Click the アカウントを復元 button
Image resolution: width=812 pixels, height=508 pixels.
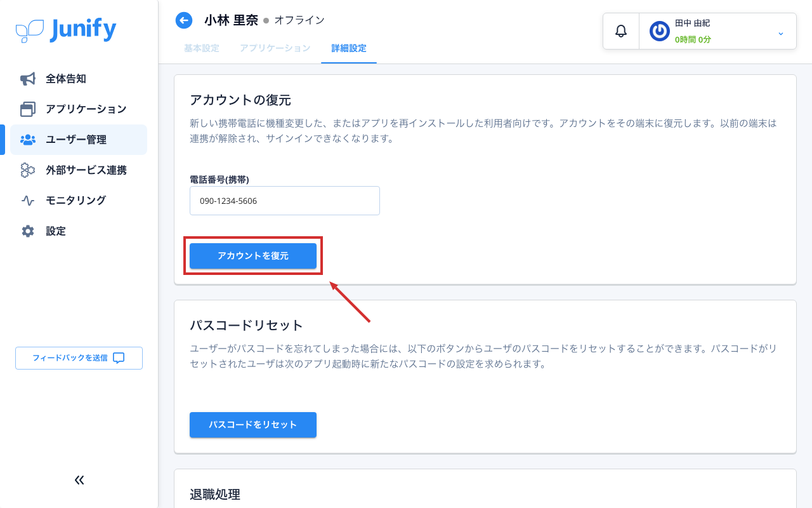click(253, 256)
